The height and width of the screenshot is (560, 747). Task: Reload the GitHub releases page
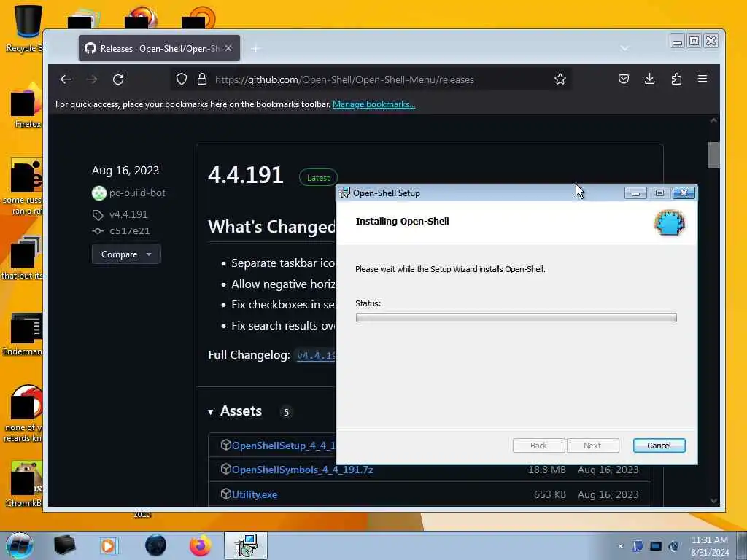[x=118, y=79]
